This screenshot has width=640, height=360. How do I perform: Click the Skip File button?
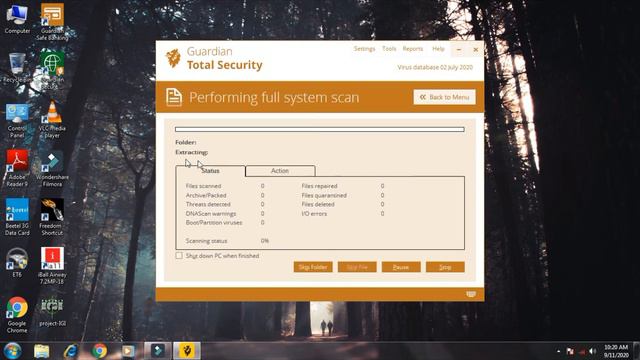click(x=357, y=267)
